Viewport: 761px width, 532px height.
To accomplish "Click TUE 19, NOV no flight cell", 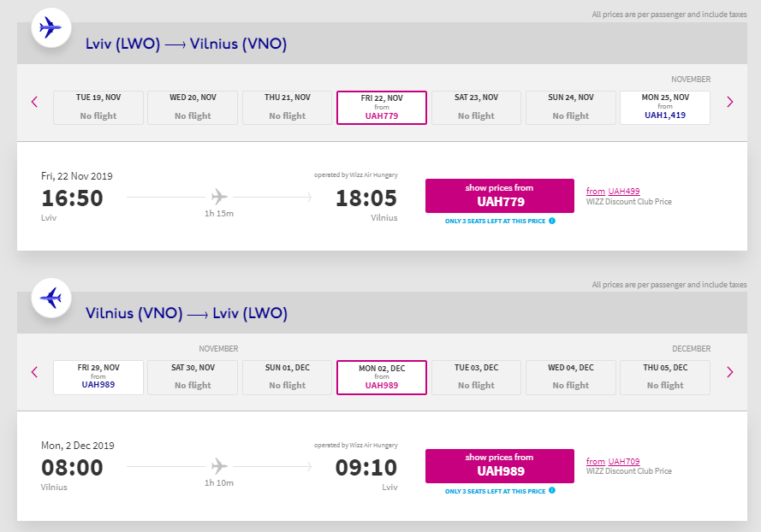I will click(x=98, y=108).
